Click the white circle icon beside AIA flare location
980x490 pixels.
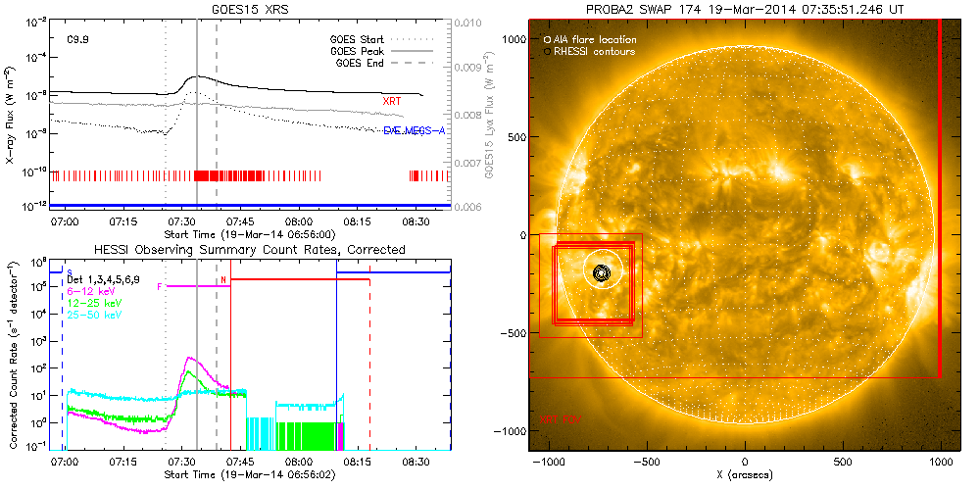(546, 38)
